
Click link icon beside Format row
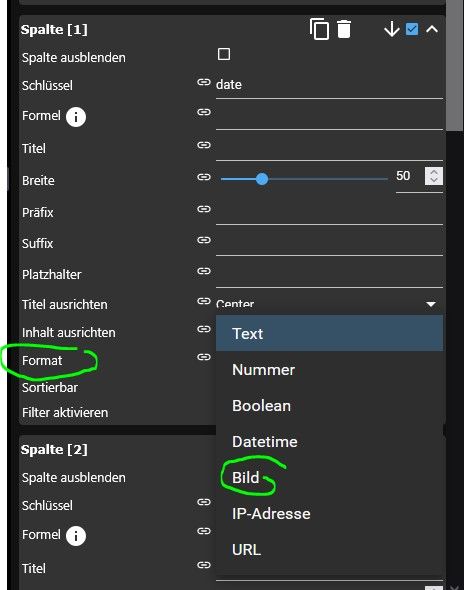point(204,357)
